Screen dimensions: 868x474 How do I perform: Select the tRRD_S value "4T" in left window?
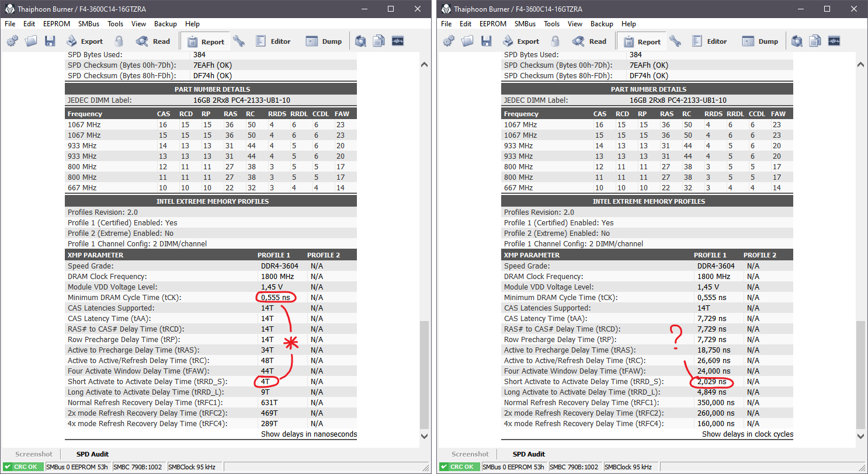tap(266, 382)
